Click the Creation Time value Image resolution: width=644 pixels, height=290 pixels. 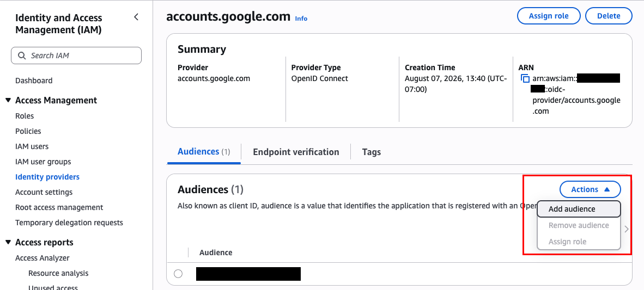tap(456, 84)
